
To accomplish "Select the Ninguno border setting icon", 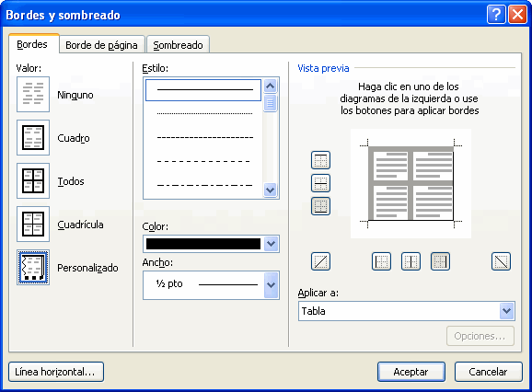I will pos(33,94).
